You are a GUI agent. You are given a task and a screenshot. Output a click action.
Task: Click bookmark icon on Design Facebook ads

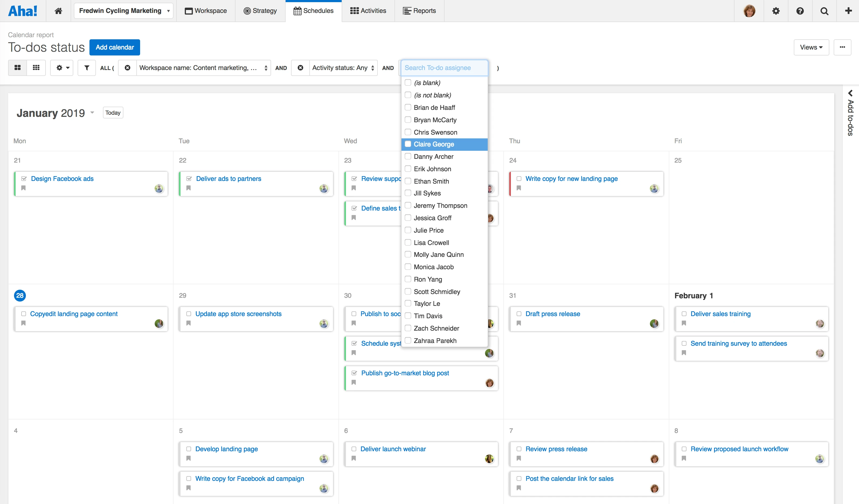coord(23,188)
